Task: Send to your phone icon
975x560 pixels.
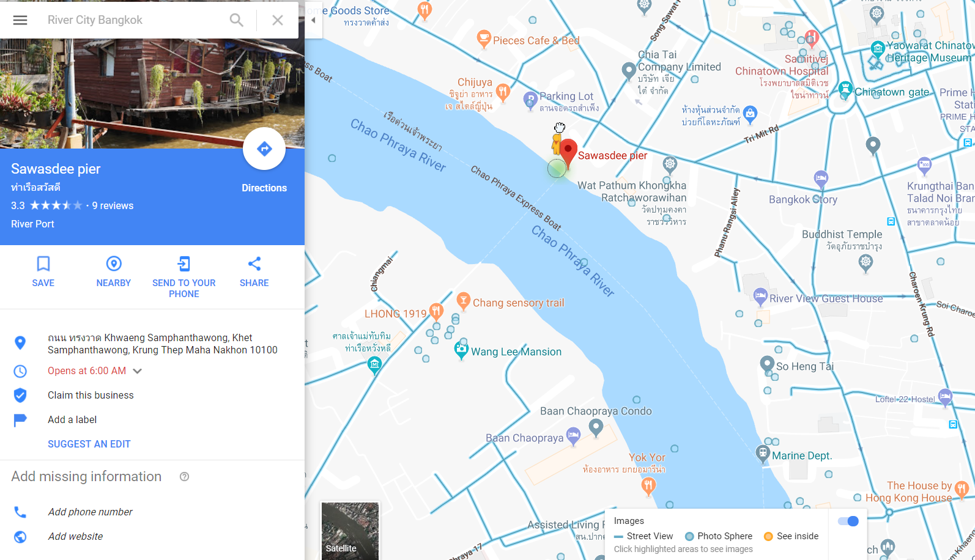Action: (184, 263)
